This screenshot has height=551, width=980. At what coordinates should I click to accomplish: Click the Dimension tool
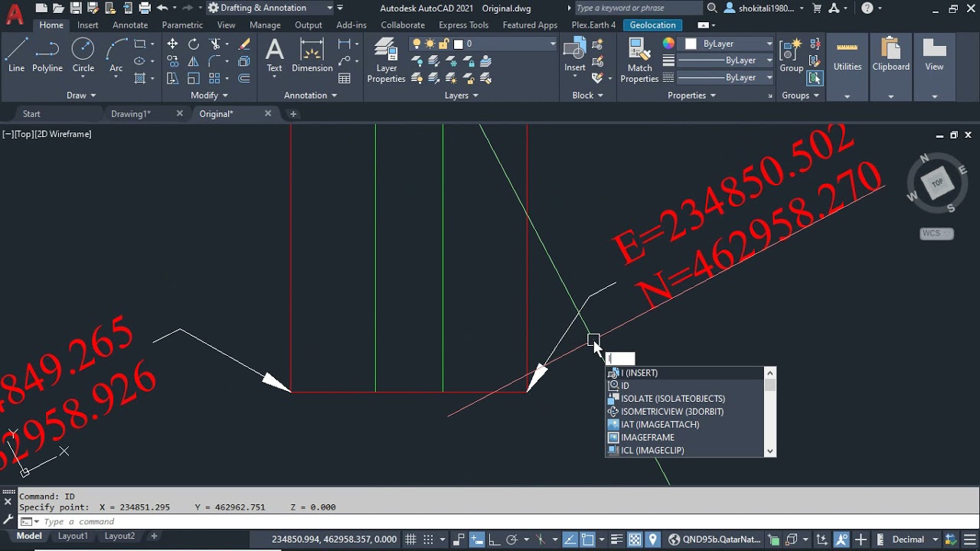[x=312, y=56]
